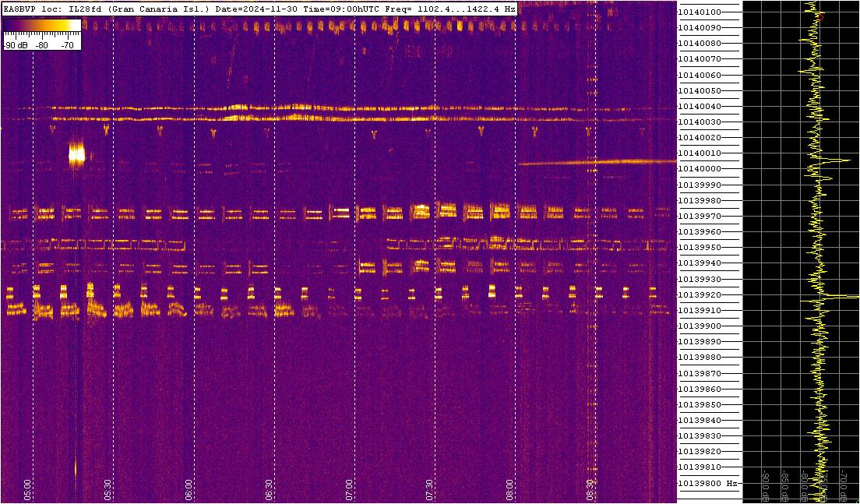Viewport: 860px width, 504px height.
Task: Click the -70.0 dB axis label in the spectrum panel
Action: (843, 486)
